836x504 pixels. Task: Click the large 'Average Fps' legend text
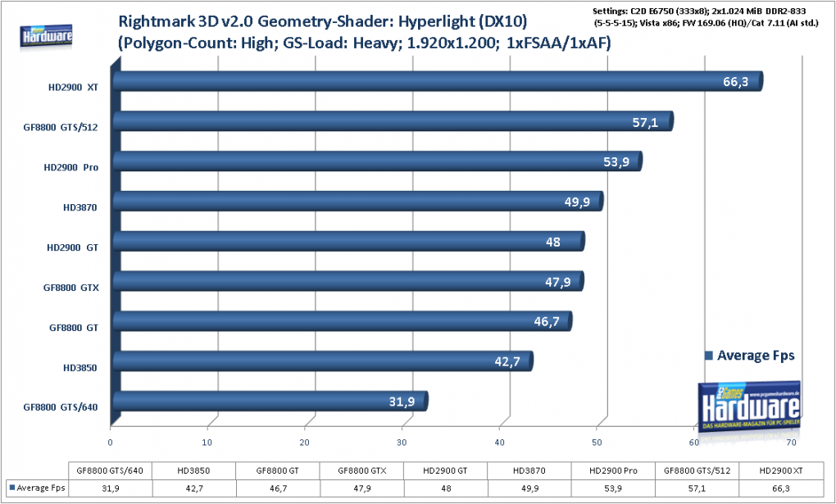[756, 356]
